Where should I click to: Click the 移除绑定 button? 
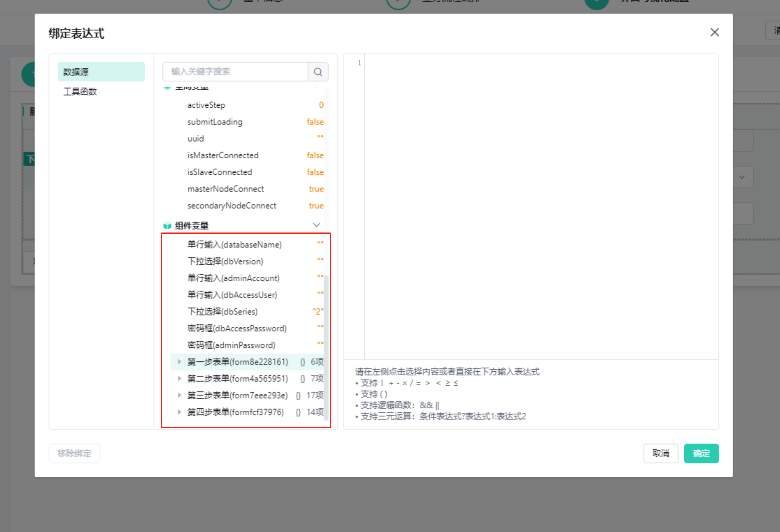(x=74, y=453)
